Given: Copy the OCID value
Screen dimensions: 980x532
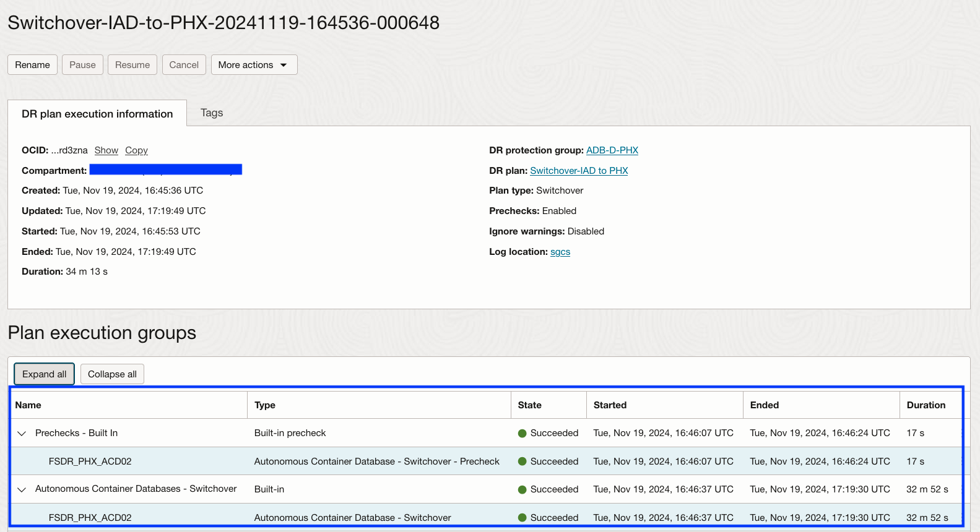Looking at the screenshot, I should coord(136,150).
